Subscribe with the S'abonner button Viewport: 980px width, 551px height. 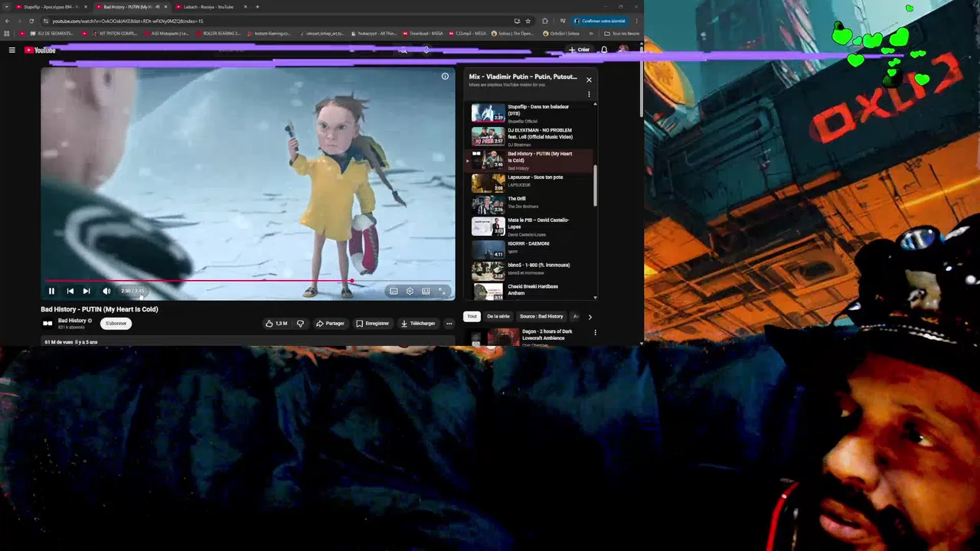coord(116,323)
